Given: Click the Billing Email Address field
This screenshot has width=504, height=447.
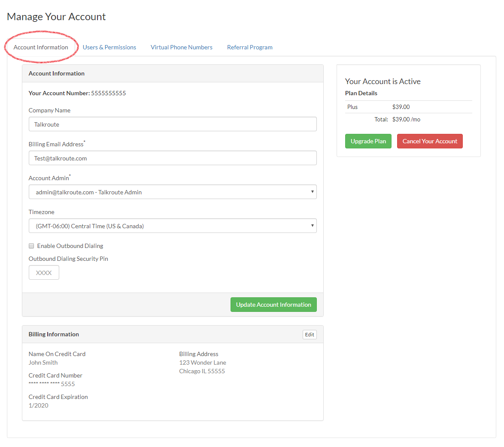Looking at the screenshot, I should pos(172,158).
